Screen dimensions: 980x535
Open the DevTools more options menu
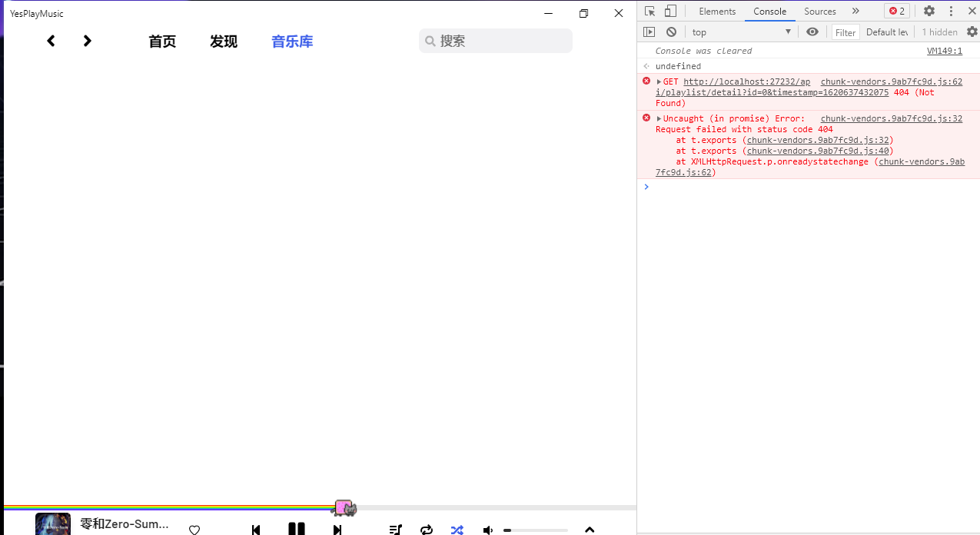tap(952, 11)
